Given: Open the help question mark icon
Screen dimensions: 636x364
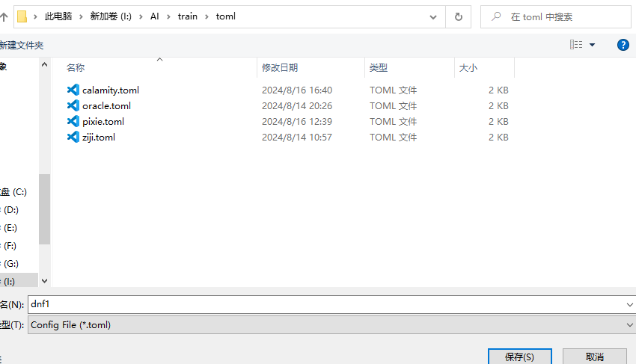Looking at the screenshot, I should tap(623, 45).
